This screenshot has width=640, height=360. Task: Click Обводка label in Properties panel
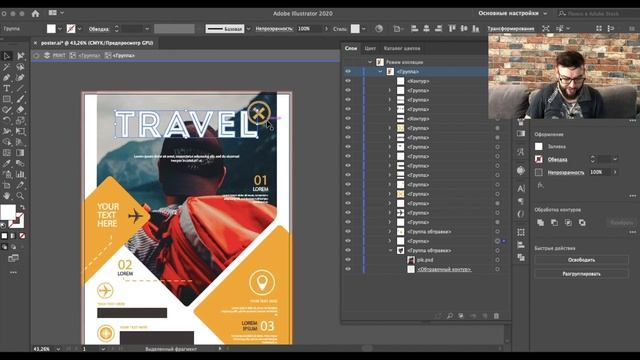pyautogui.click(x=557, y=160)
